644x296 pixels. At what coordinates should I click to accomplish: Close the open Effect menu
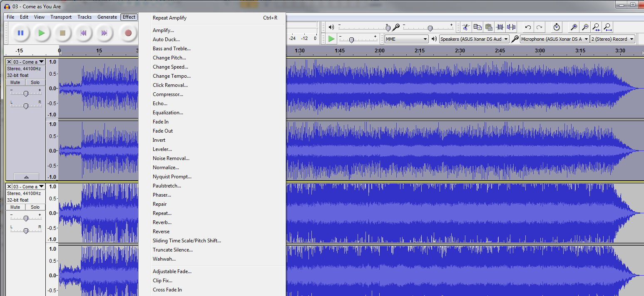pyautogui.click(x=129, y=17)
